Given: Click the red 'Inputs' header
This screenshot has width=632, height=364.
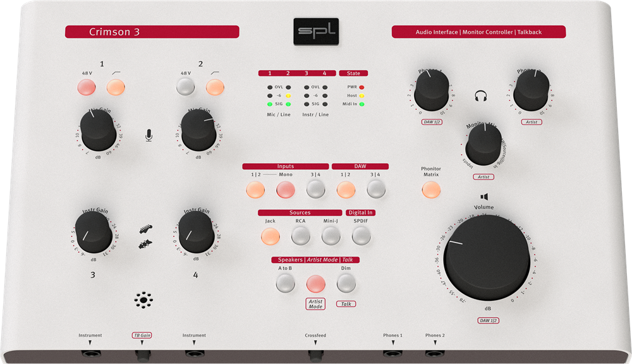Looking at the screenshot, I should coord(286,166).
